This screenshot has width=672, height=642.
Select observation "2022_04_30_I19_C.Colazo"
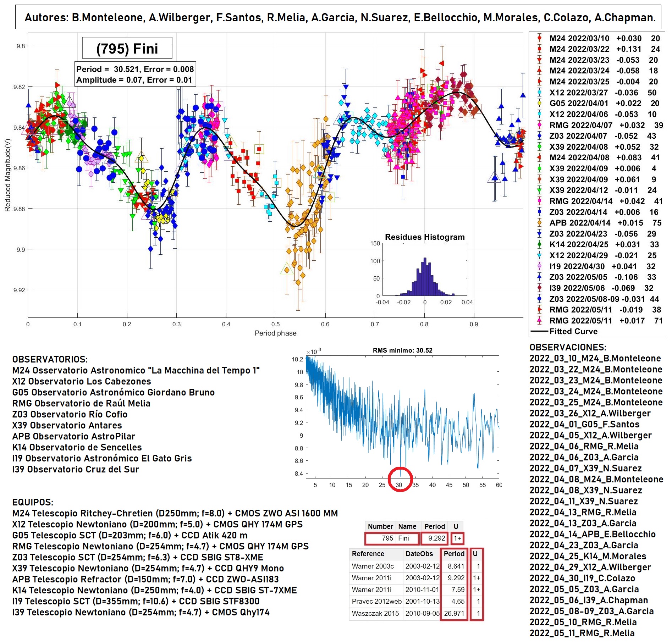click(x=582, y=578)
